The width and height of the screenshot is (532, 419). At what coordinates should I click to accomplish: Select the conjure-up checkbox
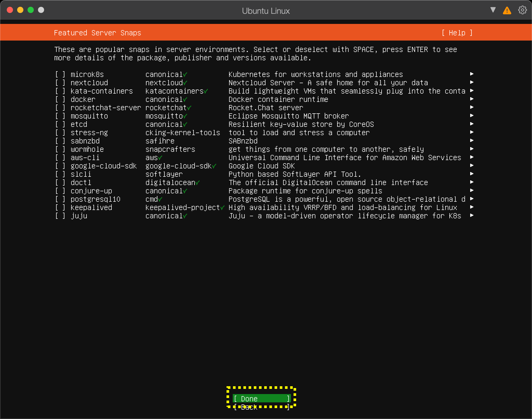(60, 191)
